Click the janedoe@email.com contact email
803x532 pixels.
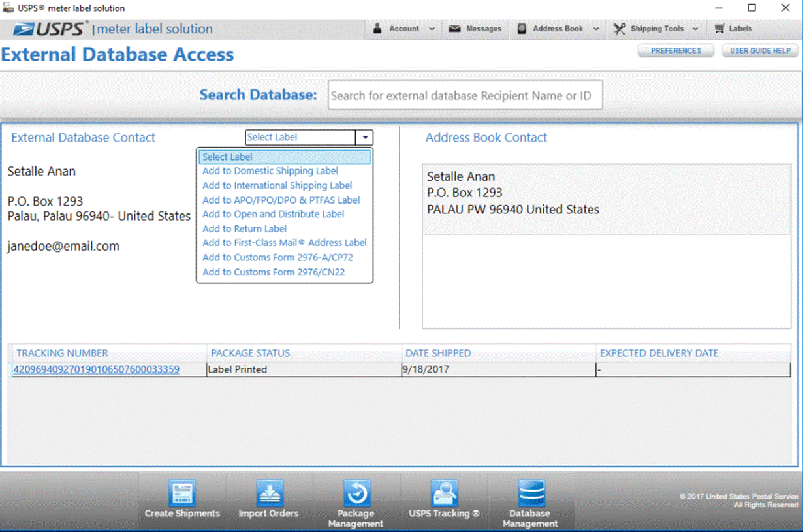coord(63,246)
